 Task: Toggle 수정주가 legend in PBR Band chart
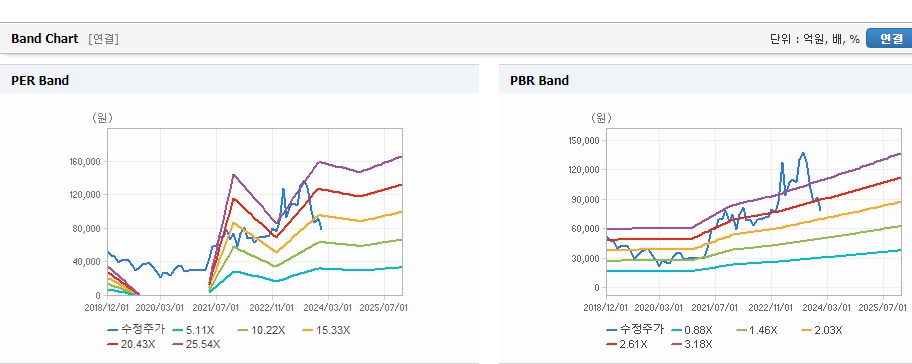point(635,330)
